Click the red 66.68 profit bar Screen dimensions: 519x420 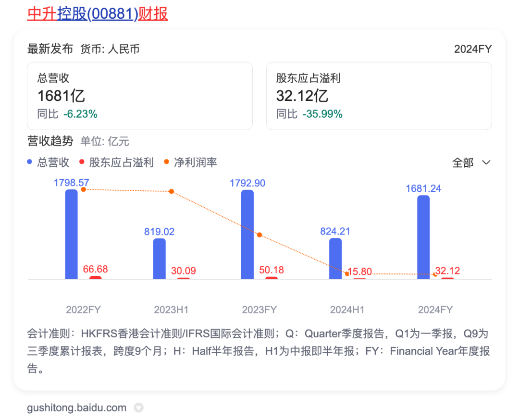pyautogui.click(x=96, y=277)
